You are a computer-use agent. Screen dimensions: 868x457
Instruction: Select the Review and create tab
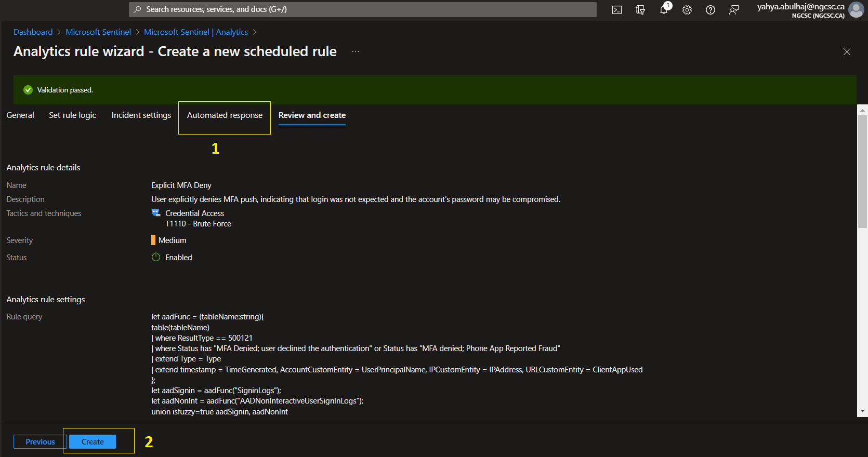pyautogui.click(x=312, y=115)
